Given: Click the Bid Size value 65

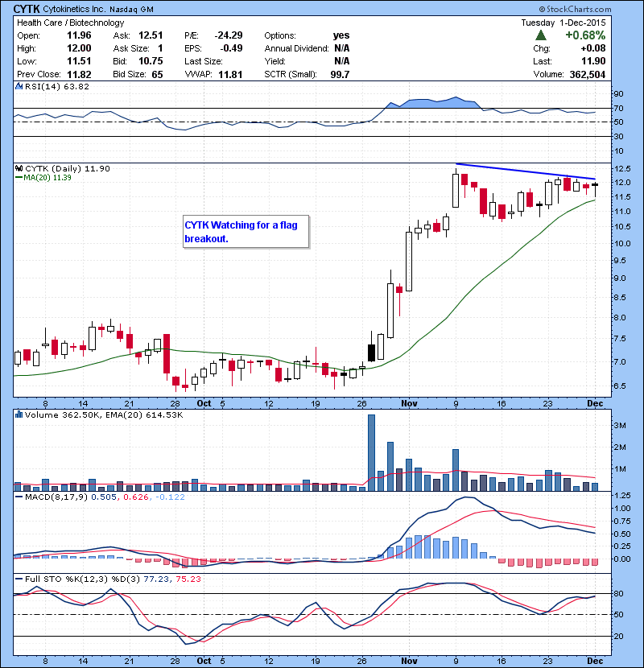Looking at the screenshot, I should tap(157, 75).
